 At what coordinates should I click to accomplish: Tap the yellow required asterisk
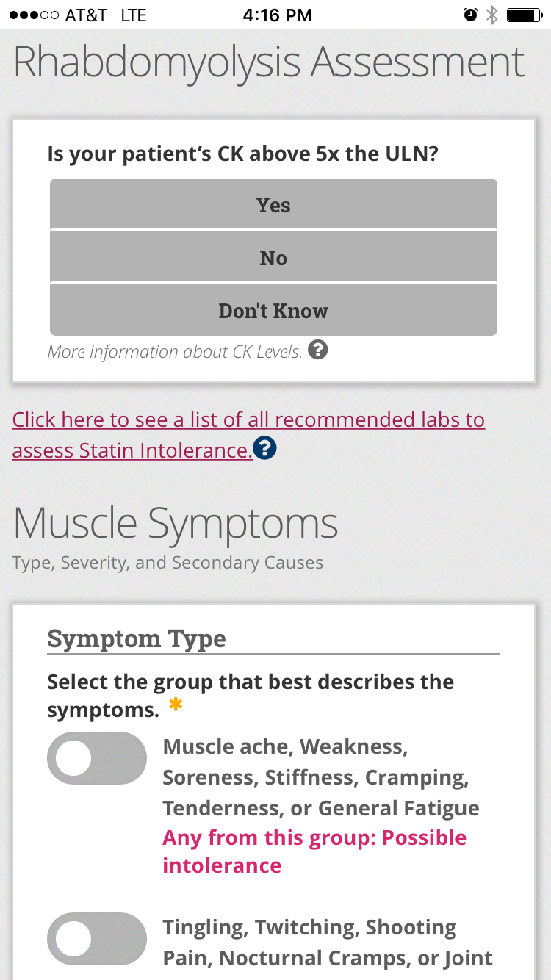point(175,705)
